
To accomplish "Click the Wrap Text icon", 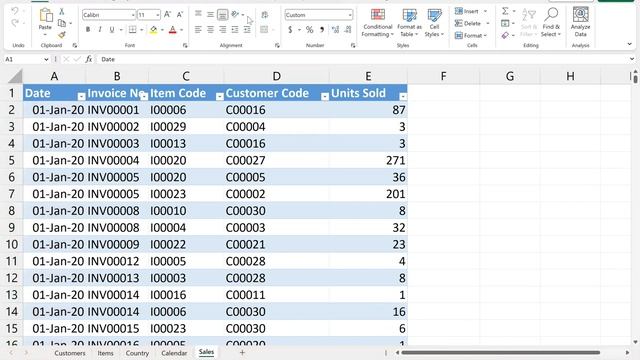I will (264, 15).
